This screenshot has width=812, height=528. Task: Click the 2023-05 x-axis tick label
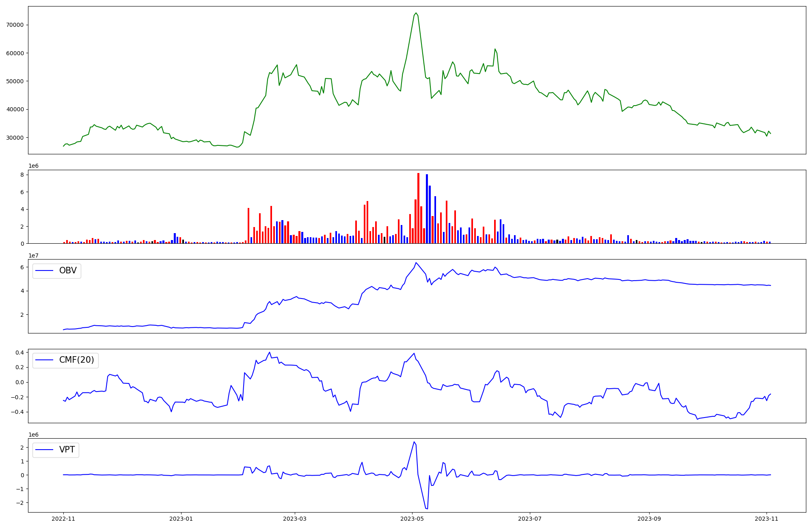coord(412,519)
